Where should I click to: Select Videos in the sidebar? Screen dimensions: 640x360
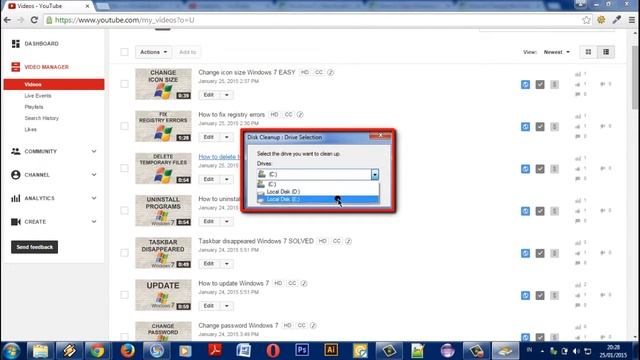54,84
